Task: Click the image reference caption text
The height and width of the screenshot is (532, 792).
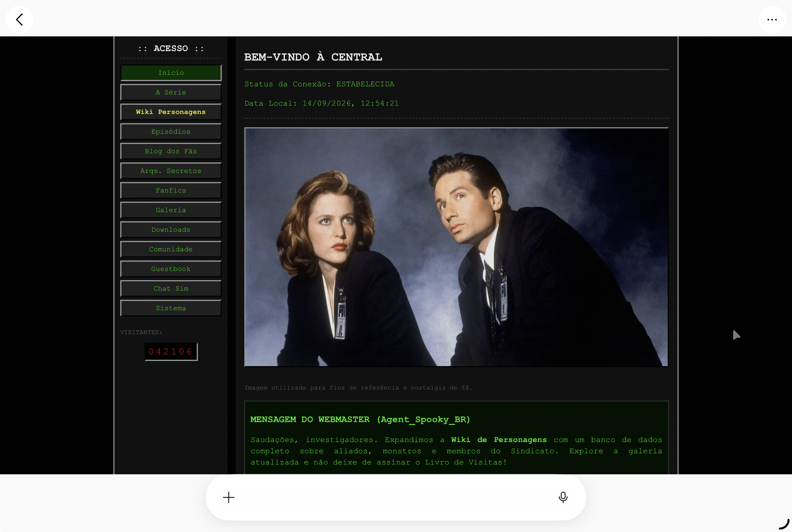Action: [358, 387]
